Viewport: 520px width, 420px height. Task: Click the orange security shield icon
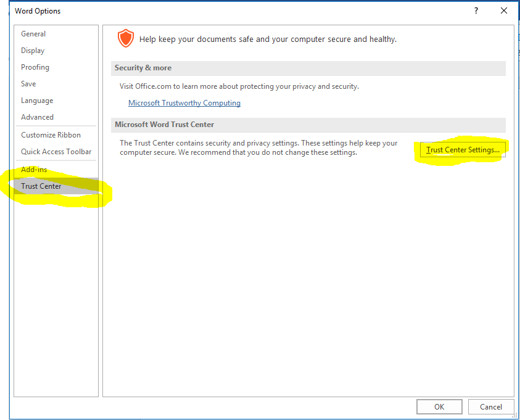(126, 38)
